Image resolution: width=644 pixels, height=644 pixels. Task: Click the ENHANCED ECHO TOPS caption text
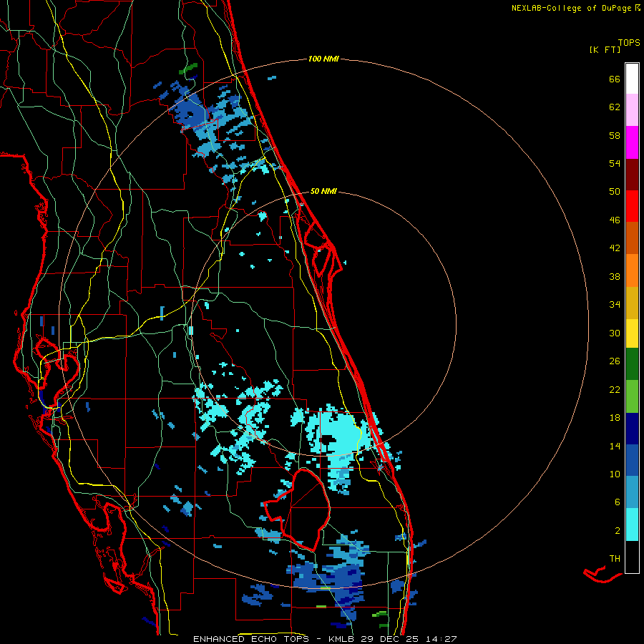[251, 639]
